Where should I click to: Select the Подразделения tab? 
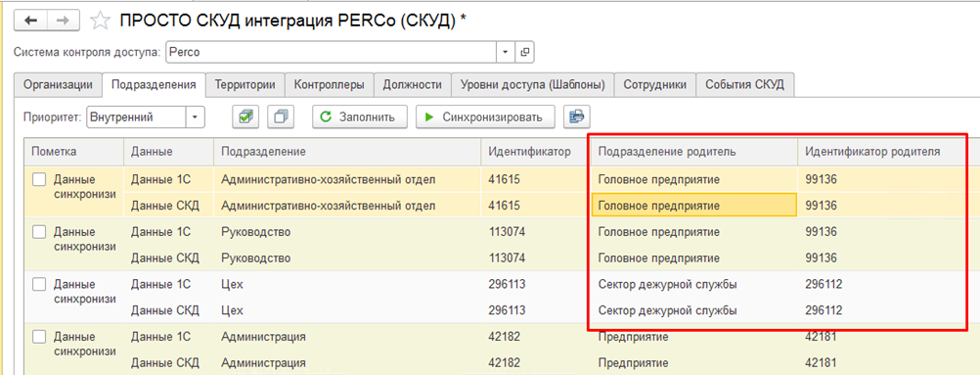pyautogui.click(x=154, y=84)
